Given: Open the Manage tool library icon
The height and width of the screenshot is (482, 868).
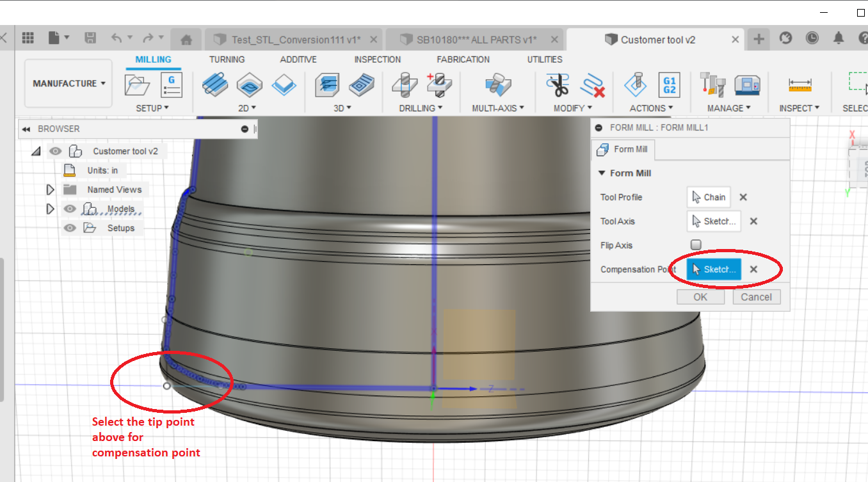Looking at the screenshot, I should (712, 84).
